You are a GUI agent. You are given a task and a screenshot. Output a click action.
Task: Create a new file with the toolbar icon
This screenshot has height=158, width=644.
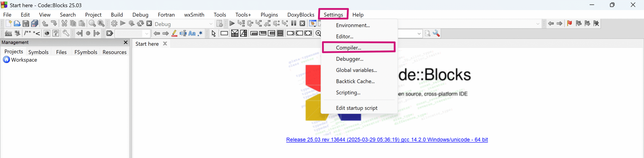9,23
